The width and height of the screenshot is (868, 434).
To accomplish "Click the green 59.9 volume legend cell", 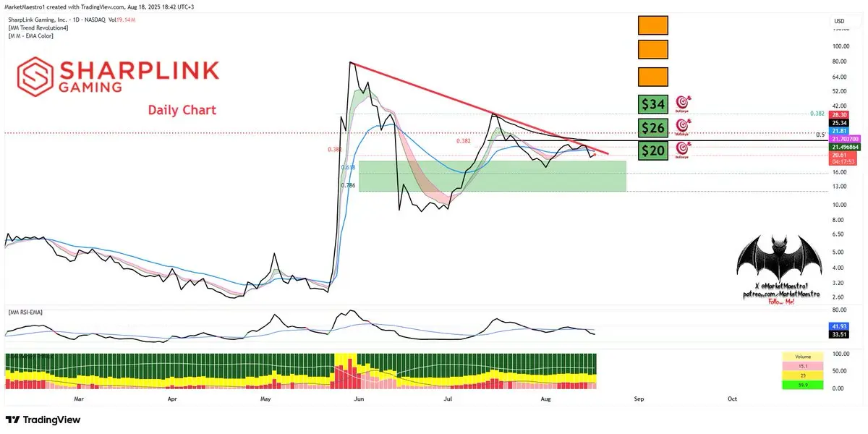I will (804, 384).
